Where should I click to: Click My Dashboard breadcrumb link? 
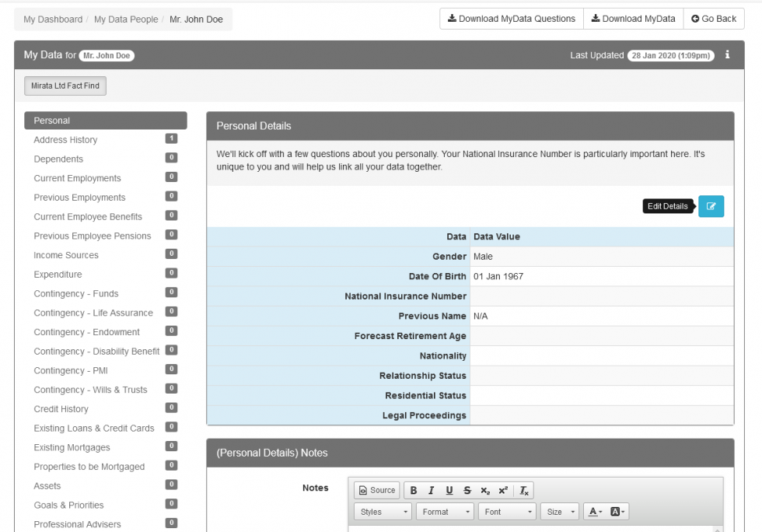pos(53,19)
